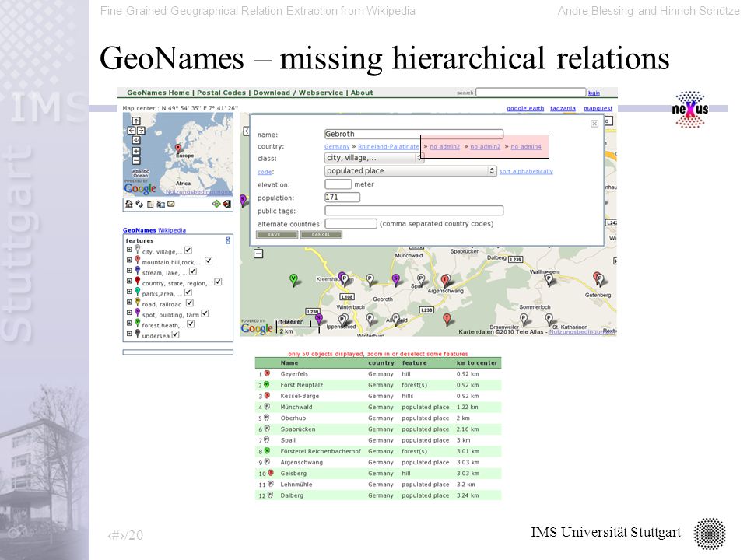Click the purple marker near Ippenschied

319,319
